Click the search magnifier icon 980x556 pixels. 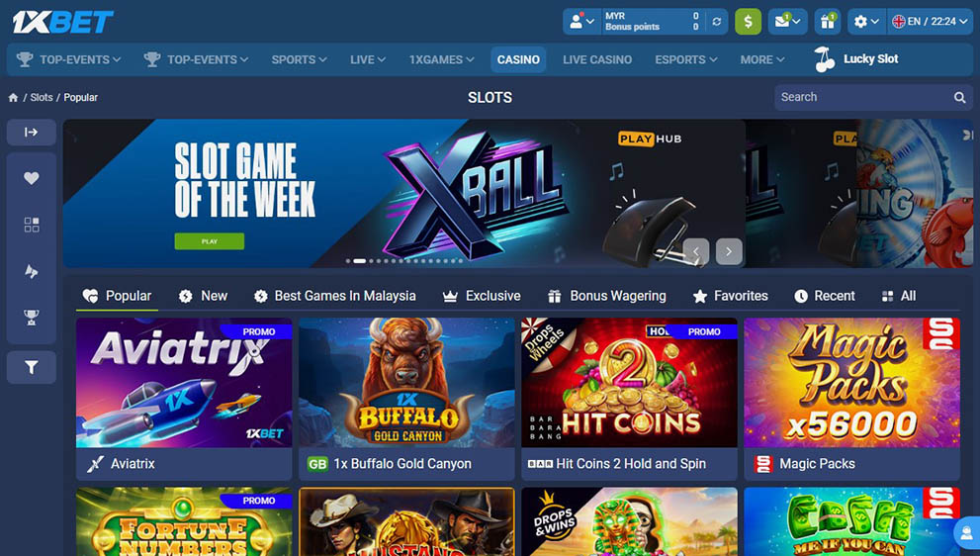click(959, 98)
